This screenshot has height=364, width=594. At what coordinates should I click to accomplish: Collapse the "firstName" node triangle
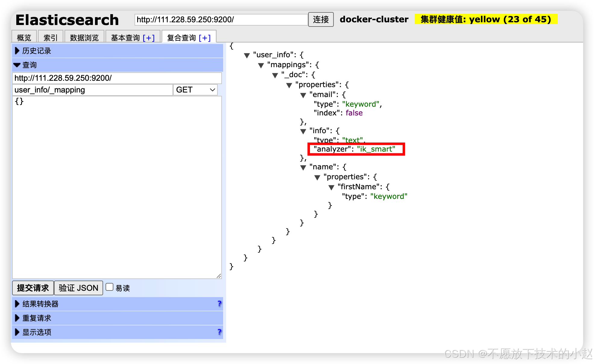(331, 187)
